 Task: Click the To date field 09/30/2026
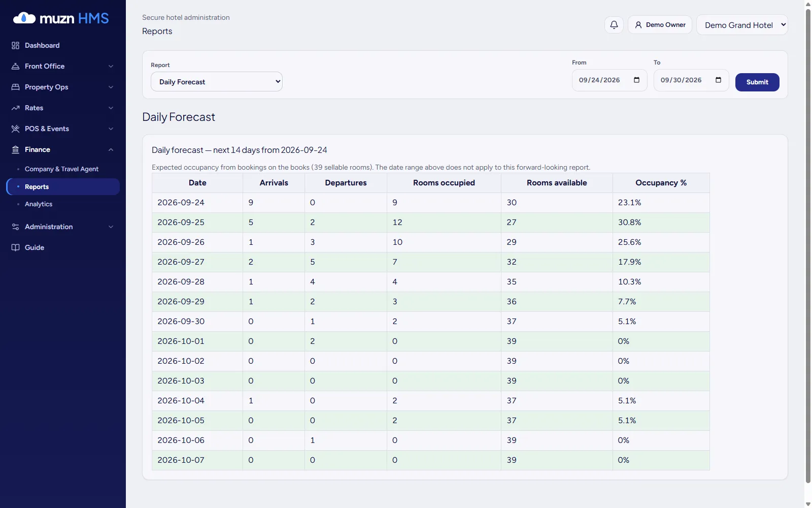(x=691, y=80)
